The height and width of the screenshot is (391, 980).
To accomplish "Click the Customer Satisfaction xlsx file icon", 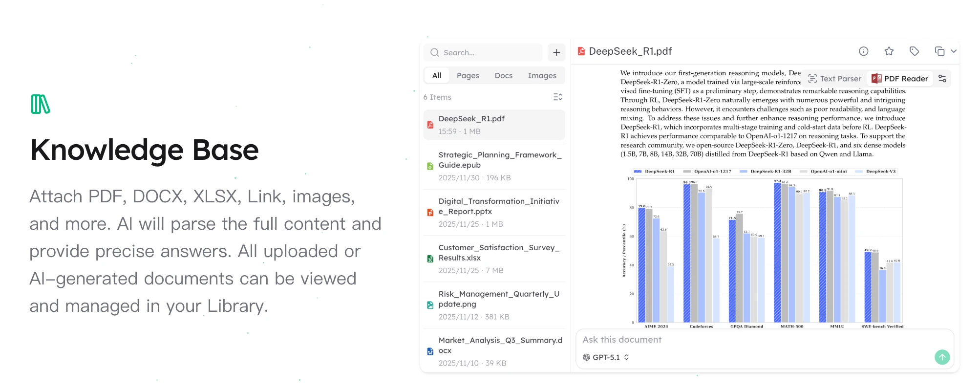I will 430,259.
